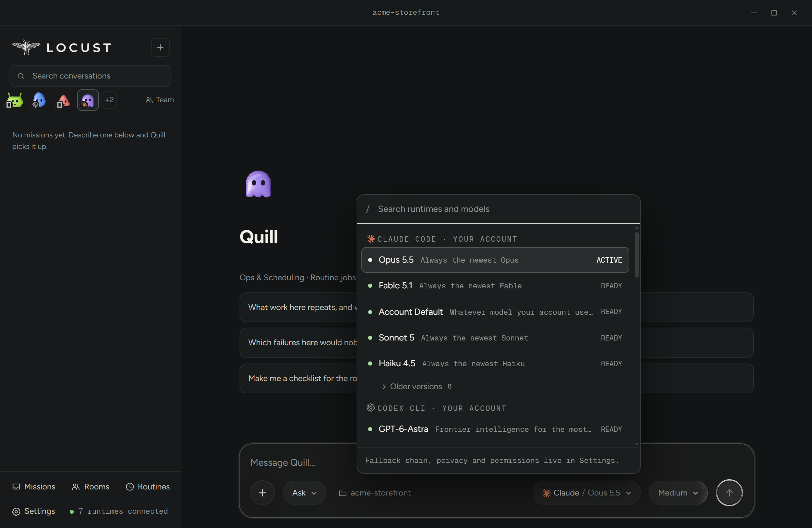The image size is (812, 528).
Task: Click the Claude starburst icon in model selector
Action: [x=546, y=493]
